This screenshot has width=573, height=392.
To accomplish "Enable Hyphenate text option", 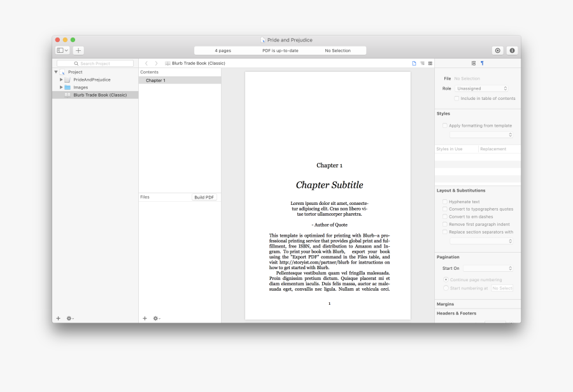I will (445, 202).
